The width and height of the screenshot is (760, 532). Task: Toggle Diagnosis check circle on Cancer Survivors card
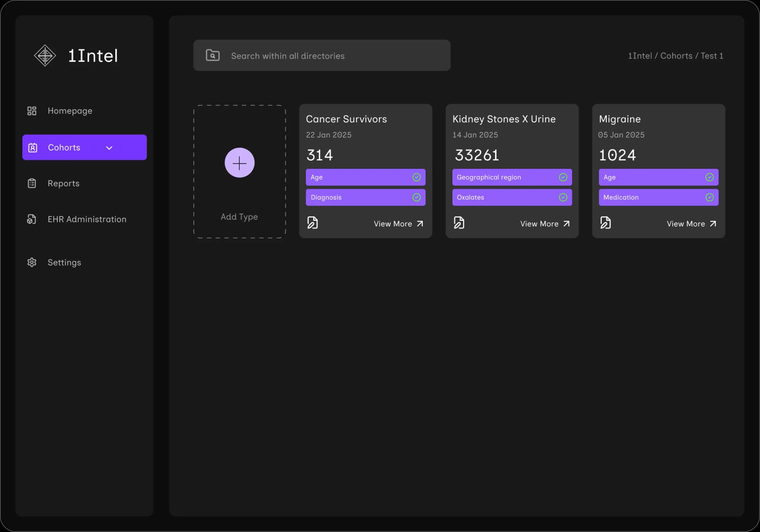pos(416,197)
